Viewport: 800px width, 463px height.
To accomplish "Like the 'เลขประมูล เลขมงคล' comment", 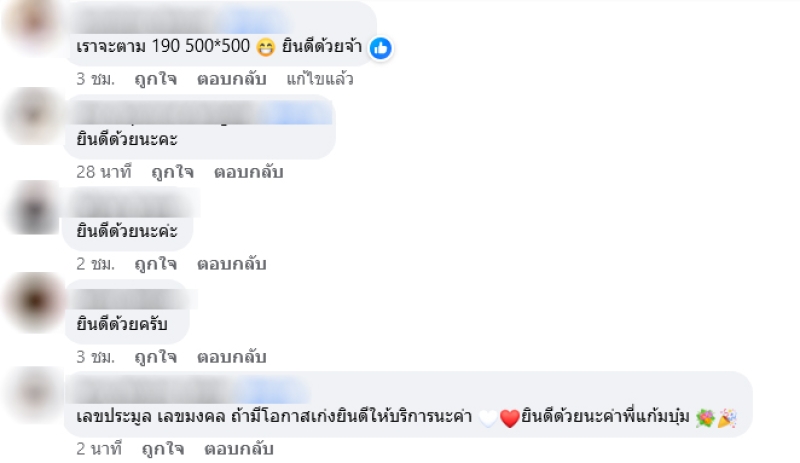I will pos(163,449).
